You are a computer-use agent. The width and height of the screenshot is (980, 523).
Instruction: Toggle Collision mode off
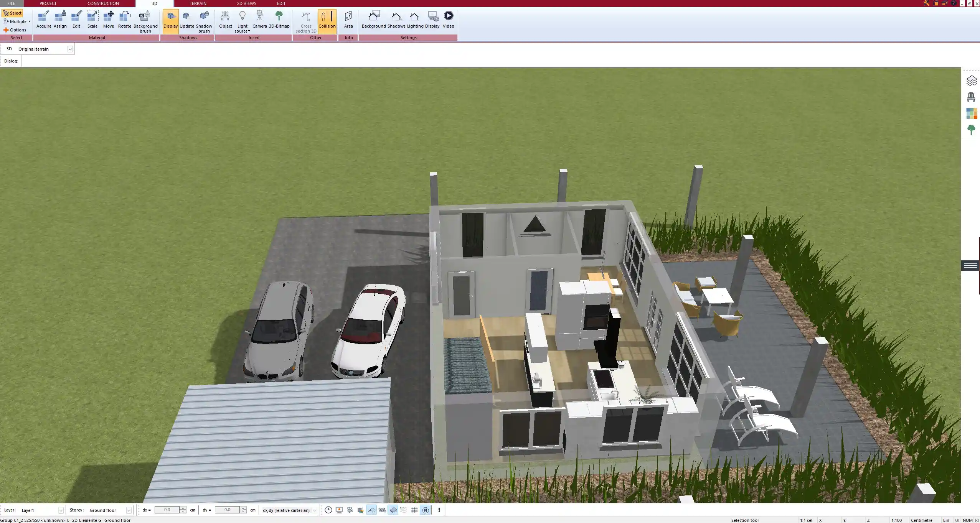pos(327,21)
